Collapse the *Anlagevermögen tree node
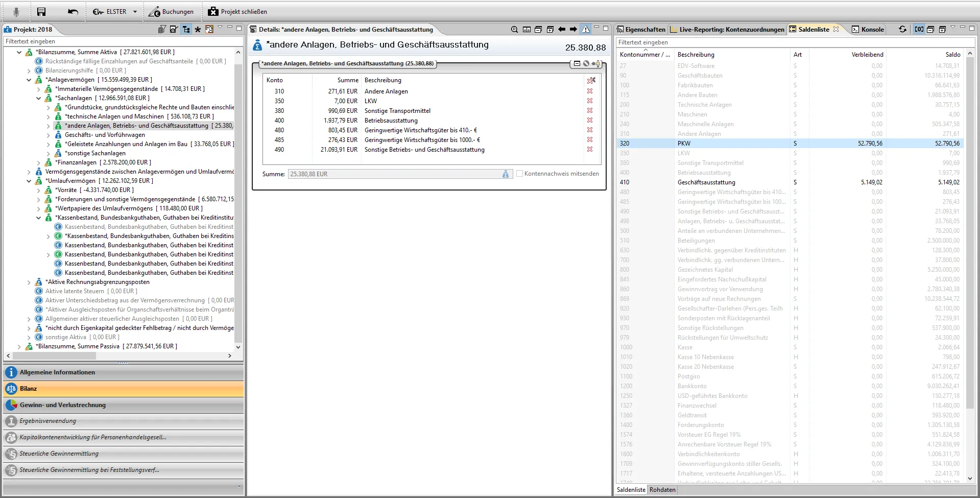 pyautogui.click(x=29, y=80)
